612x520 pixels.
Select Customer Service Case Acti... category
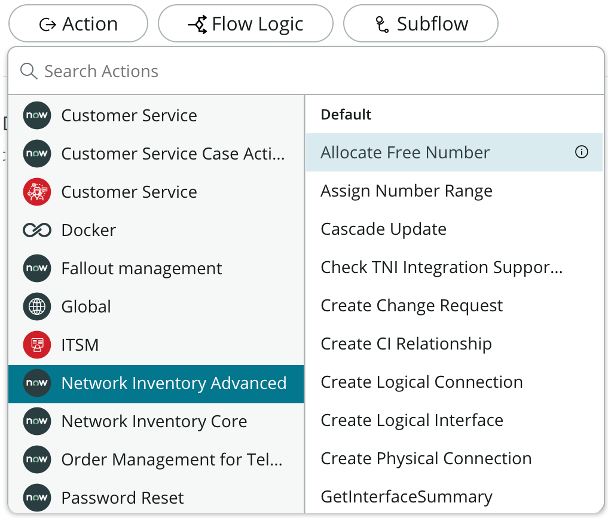click(156, 153)
